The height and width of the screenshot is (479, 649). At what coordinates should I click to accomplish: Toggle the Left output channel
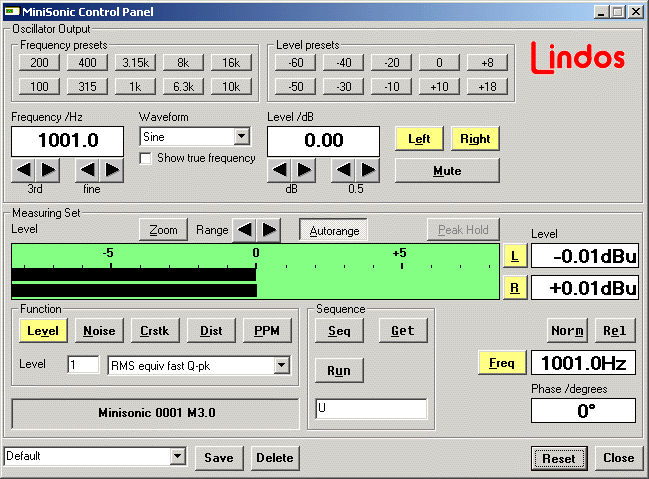[x=419, y=139]
